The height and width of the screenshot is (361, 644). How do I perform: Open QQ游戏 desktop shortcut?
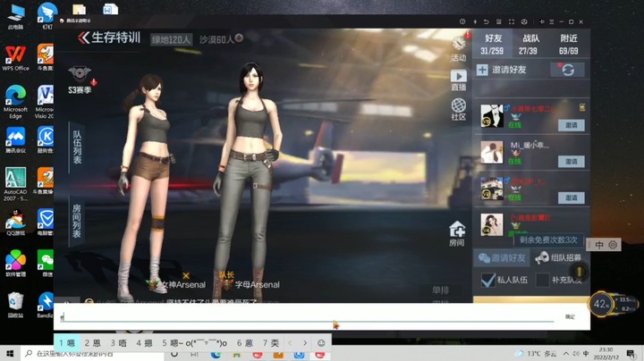click(x=15, y=222)
